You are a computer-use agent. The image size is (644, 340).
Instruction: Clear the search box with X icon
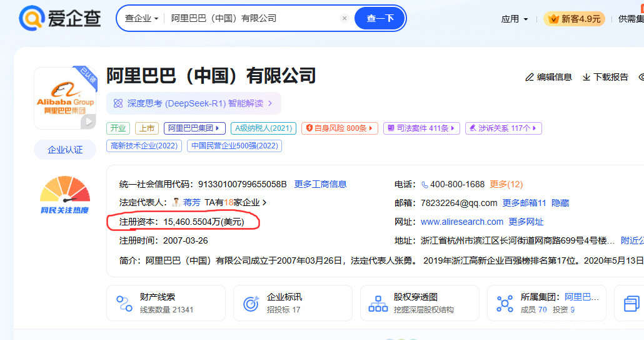click(x=345, y=18)
